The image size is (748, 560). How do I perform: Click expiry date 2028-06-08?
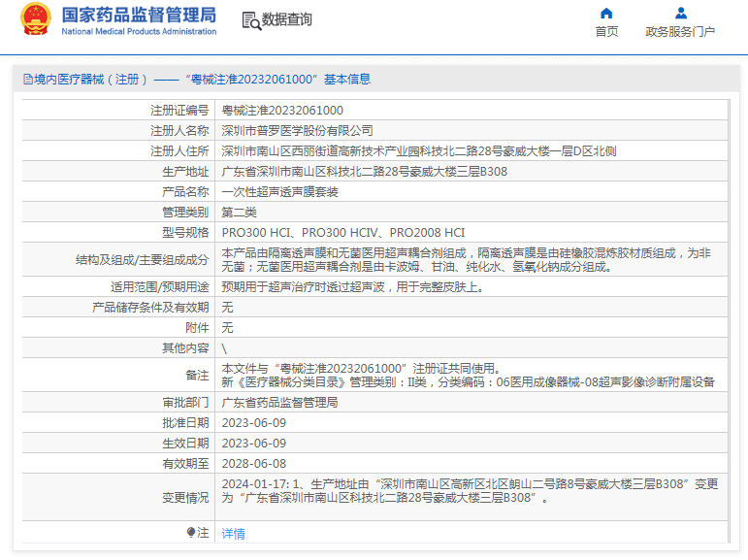(x=254, y=464)
